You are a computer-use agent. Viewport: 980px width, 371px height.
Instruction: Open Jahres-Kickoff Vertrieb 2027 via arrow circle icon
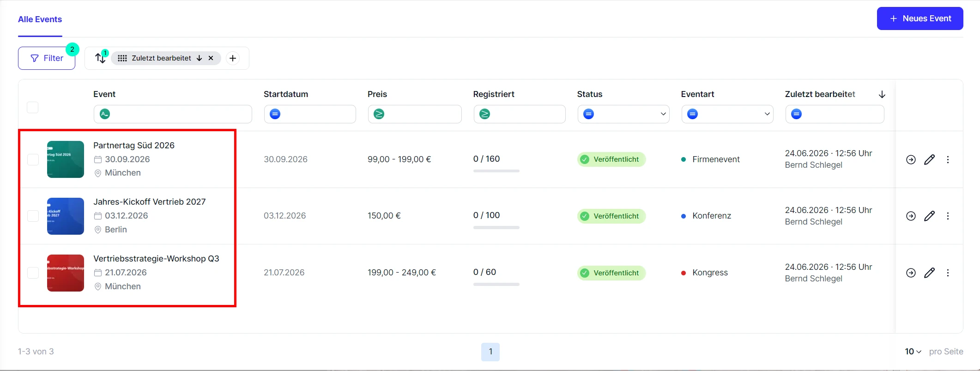coord(911,216)
